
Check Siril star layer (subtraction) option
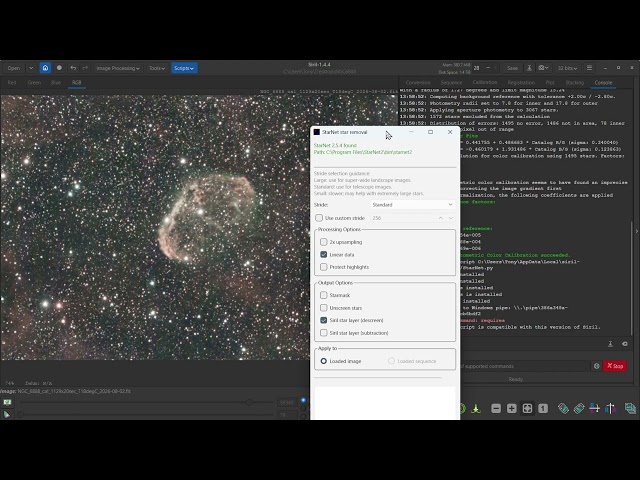click(x=324, y=333)
